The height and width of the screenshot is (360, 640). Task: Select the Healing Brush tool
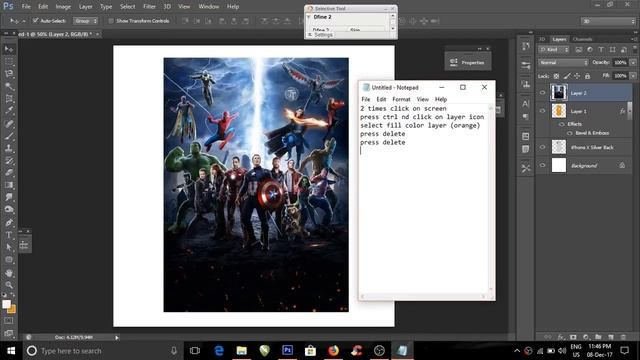[x=9, y=124]
